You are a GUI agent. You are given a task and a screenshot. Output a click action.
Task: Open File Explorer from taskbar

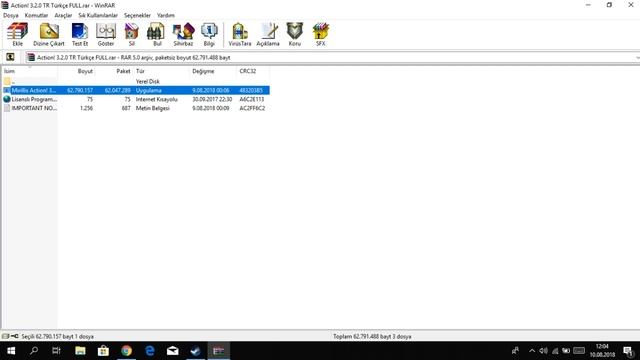click(80, 351)
